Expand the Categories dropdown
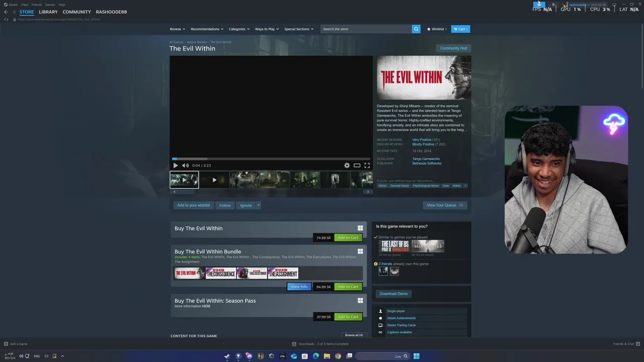Screen dimensions: 644x362 tap(239, 29)
